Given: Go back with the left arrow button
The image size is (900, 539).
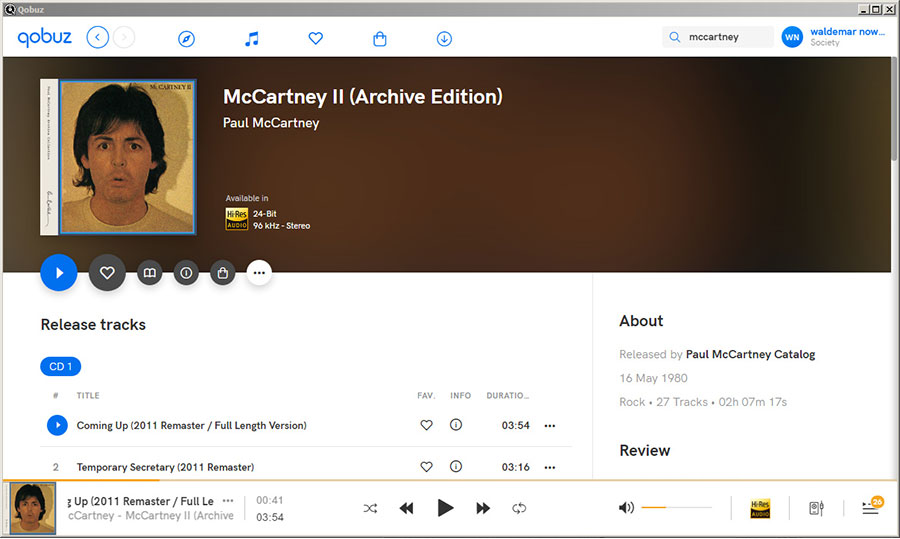Looking at the screenshot, I should pos(98,38).
